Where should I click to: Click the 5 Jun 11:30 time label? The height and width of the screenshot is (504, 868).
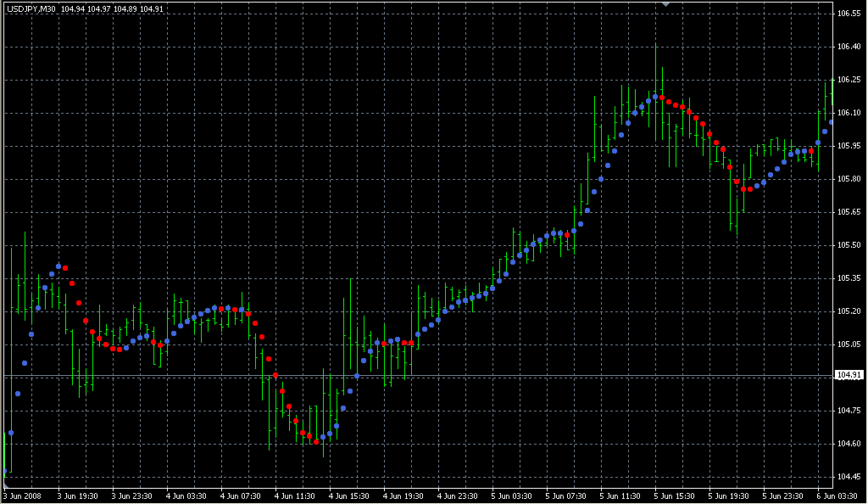(621, 496)
